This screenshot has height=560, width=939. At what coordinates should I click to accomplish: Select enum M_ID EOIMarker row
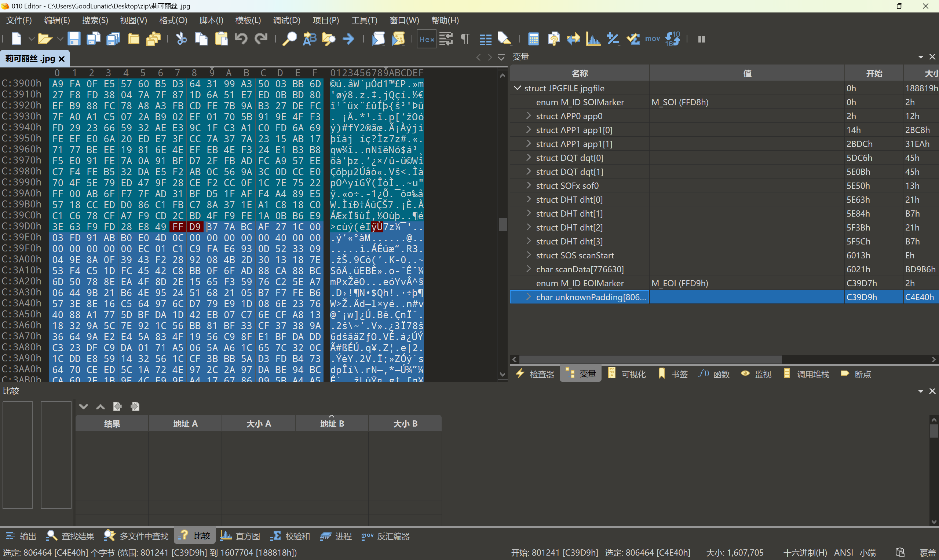point(724,283)
